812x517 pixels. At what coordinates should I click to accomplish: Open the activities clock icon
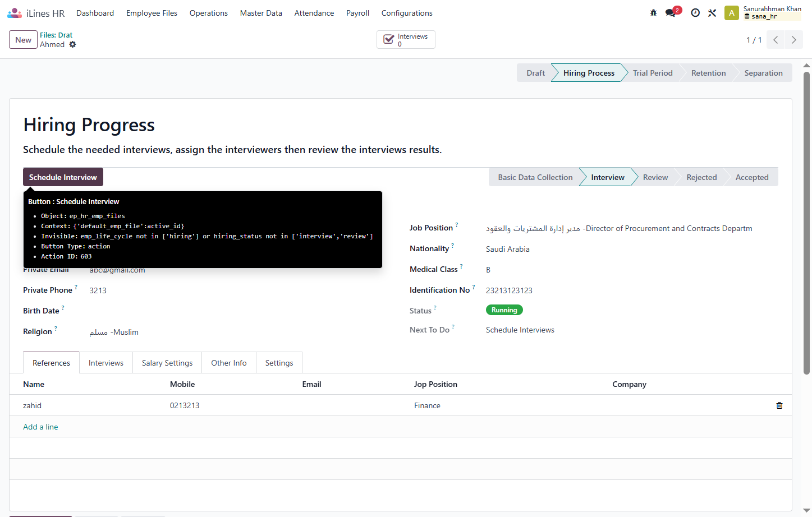coord(695,13)
